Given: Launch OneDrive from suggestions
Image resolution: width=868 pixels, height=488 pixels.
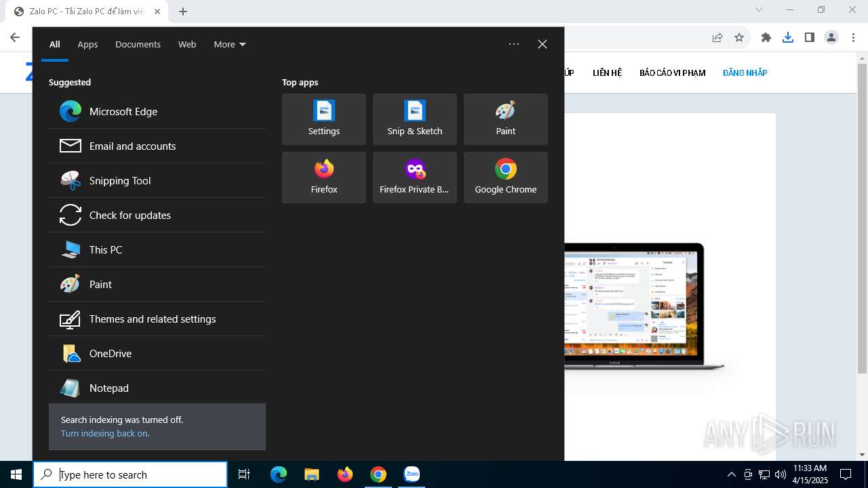Looking at the screenshot, I should tap(157, 353).
